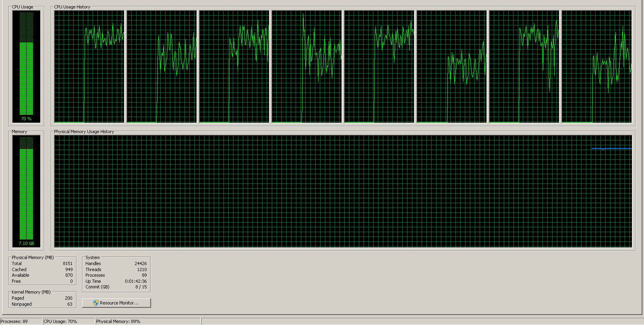Click the Memory 7.10 GB gauge
Viewport: 644px width, 325px height.
tap(26, 191)
